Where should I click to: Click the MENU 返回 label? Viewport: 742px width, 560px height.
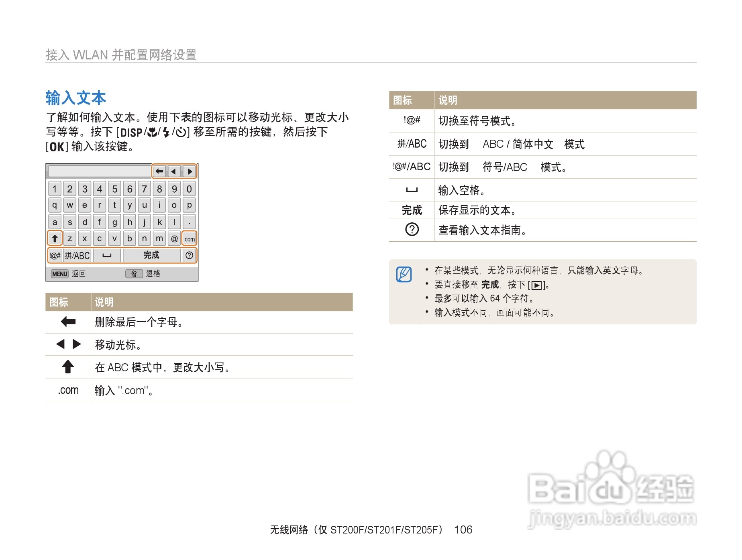point(68,274)
